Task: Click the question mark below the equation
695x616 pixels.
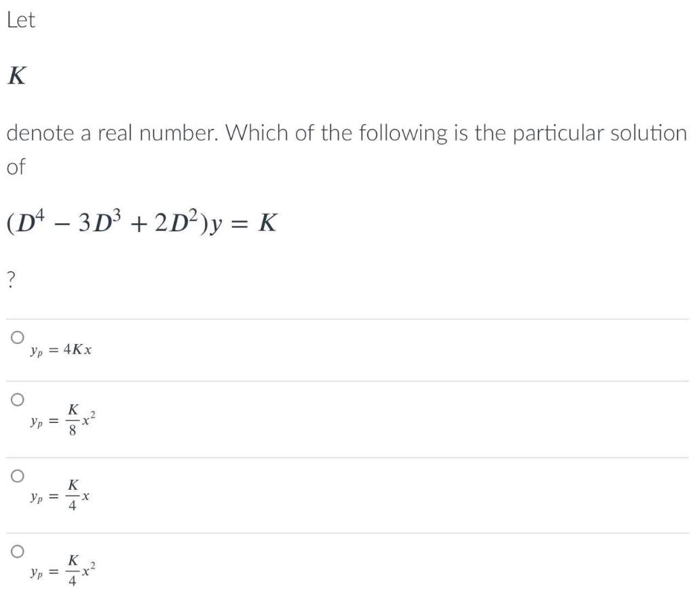Action: tap(12, 280)
